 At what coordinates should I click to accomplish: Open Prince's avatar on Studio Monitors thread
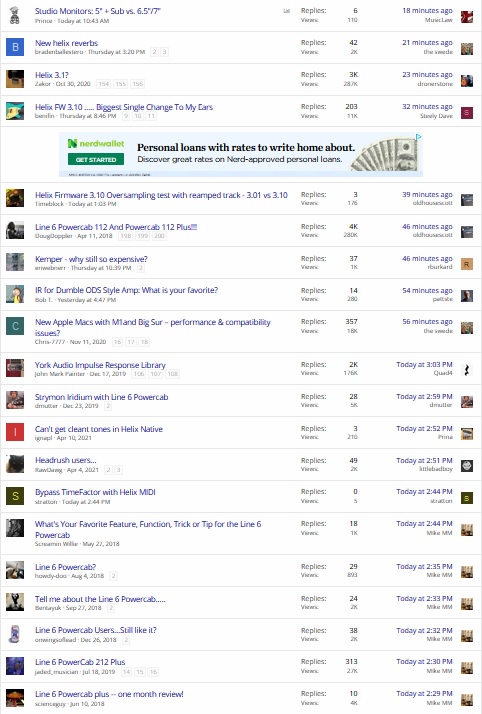pos(15,15)
